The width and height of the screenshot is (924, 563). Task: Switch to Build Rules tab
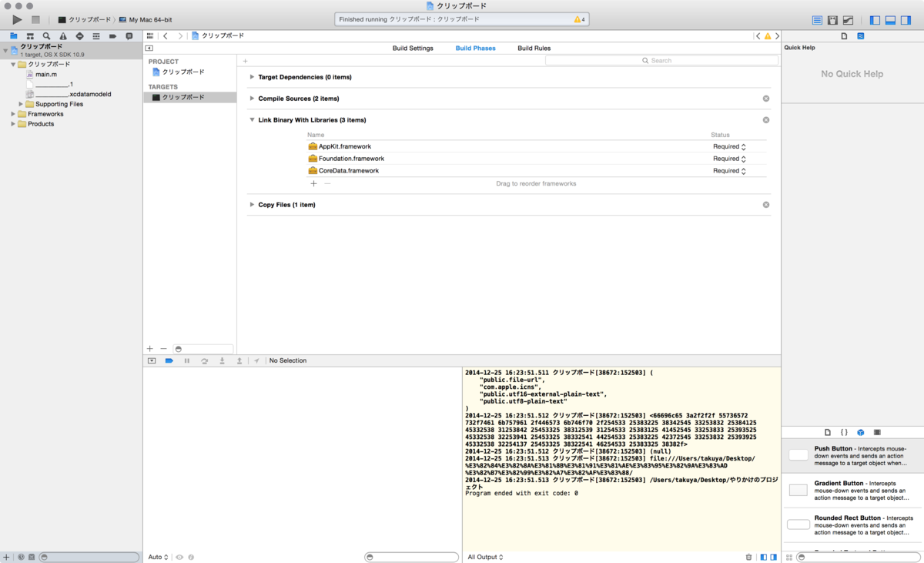[534, 48]
